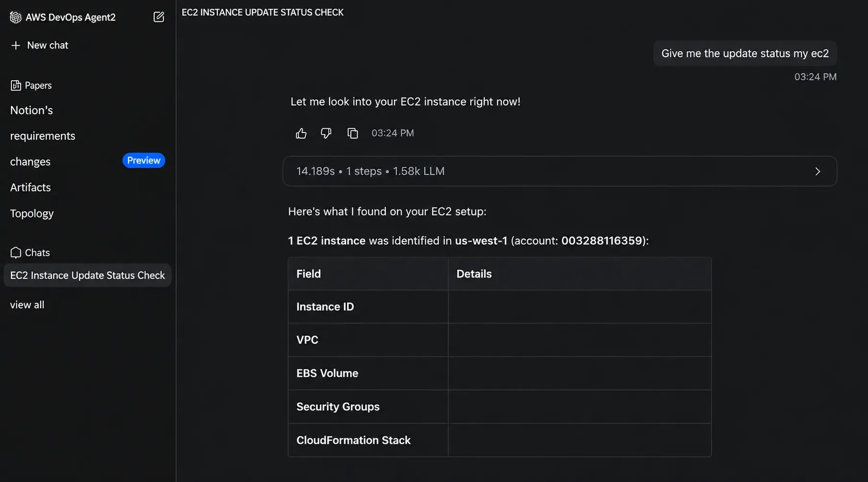Image resolution: width=868 pixels, height=482 pixels.
Task: Open the requirements sidebar item
Action: (43, 136)
